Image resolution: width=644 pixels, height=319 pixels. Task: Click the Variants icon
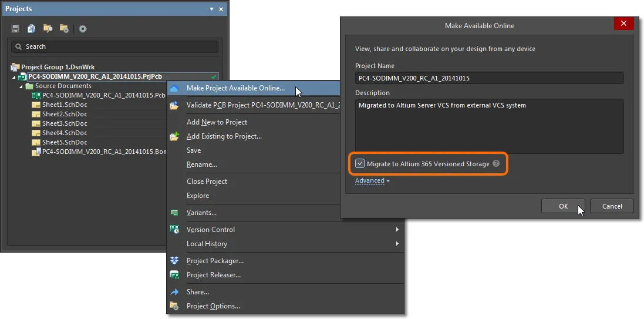click(x=174, y=213)
